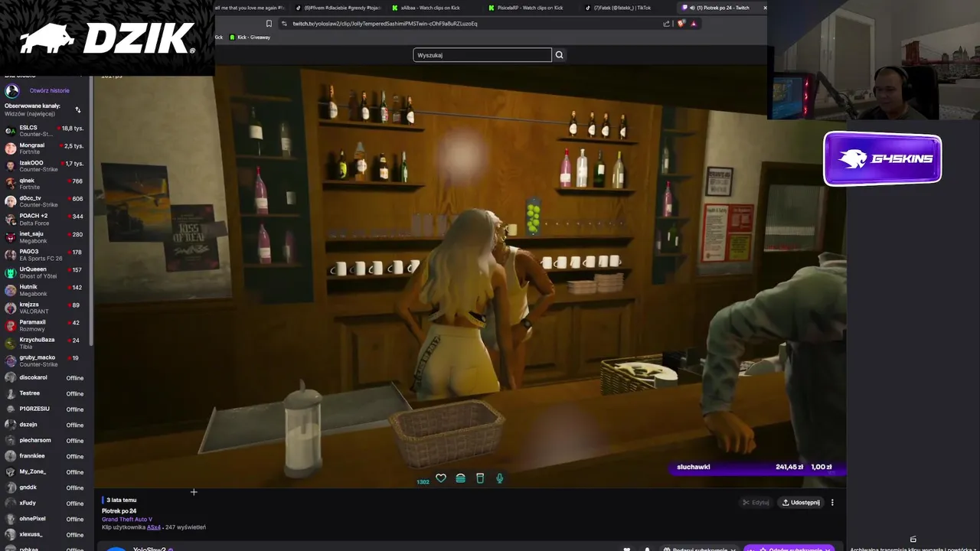The image size is (980, 551).
Task: Click the sluchawki donation goal bar
Action: pos(756,467)
